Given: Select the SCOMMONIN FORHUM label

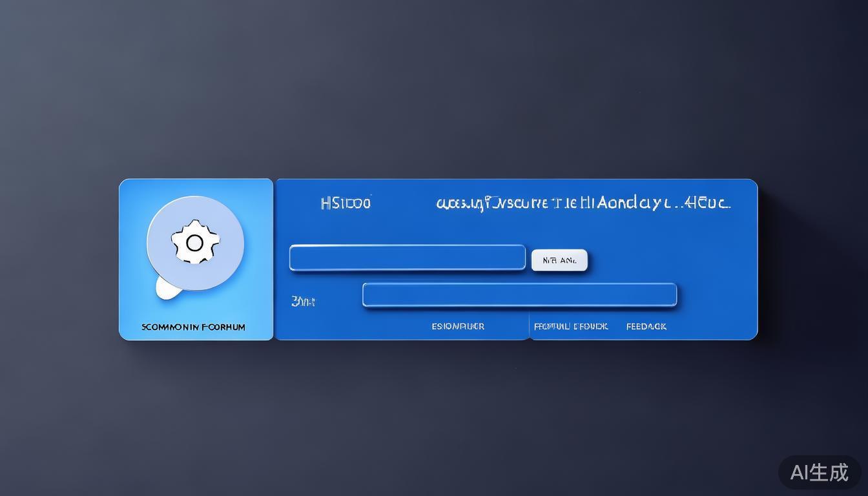Looking at the screenshot, I should 193,327.
